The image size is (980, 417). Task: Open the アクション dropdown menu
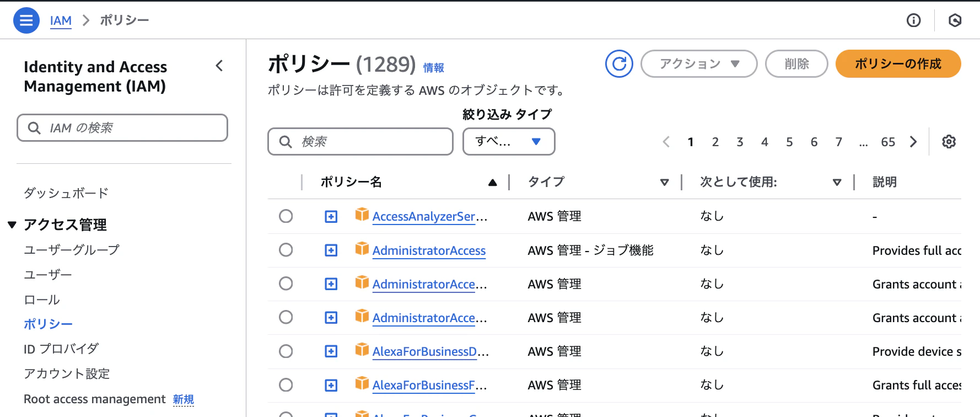699,64
